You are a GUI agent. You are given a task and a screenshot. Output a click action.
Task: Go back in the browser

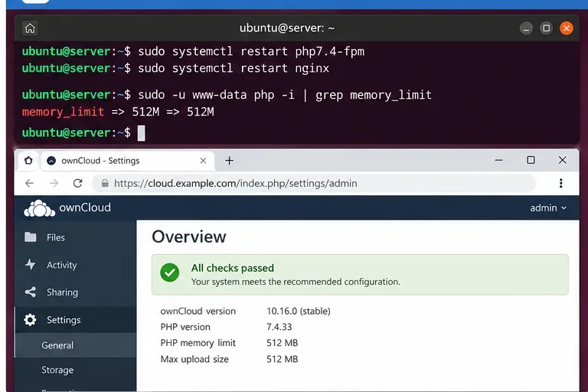point(29,183)
